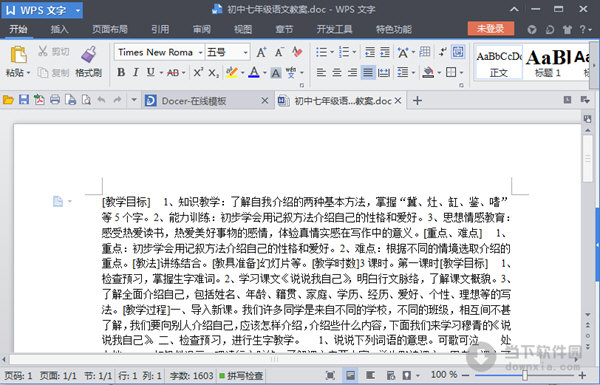This screenshot has width=600, height=385.
Task: Switch to the 审阅 tab
Action: [x=201, y=29]
